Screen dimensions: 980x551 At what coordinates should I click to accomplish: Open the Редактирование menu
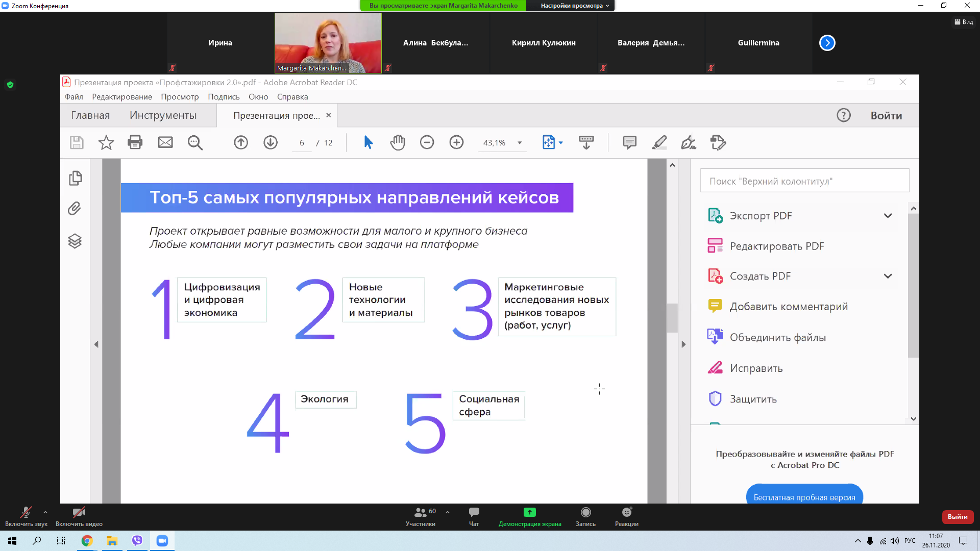pyautogui.click(x=122, y=97)
